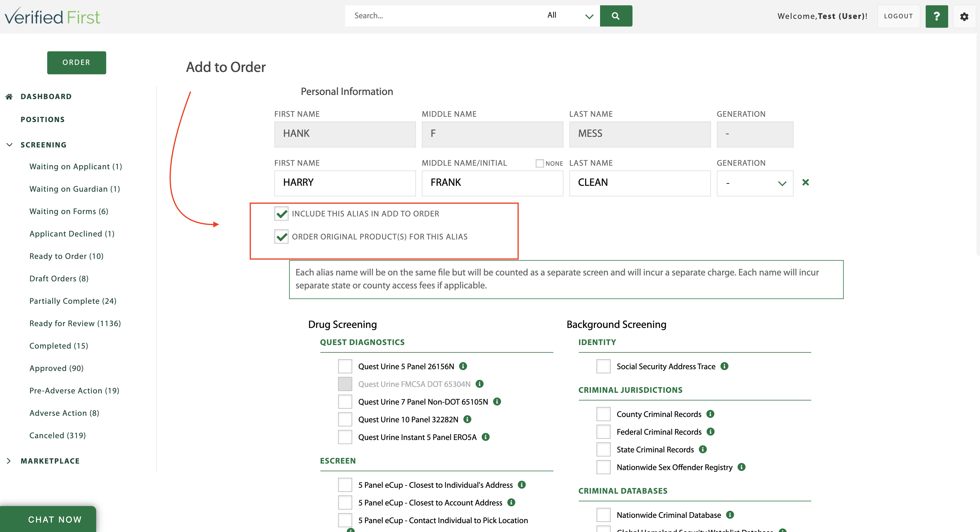Remove the alias with the green X

pyautogui.click(x=805, y=183)
